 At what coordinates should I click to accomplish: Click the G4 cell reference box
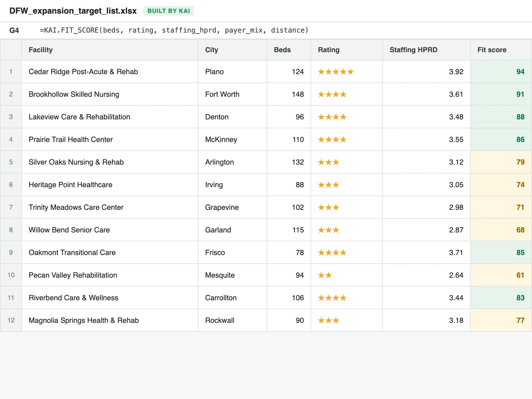pyautogui.click(x=14, y=30)
